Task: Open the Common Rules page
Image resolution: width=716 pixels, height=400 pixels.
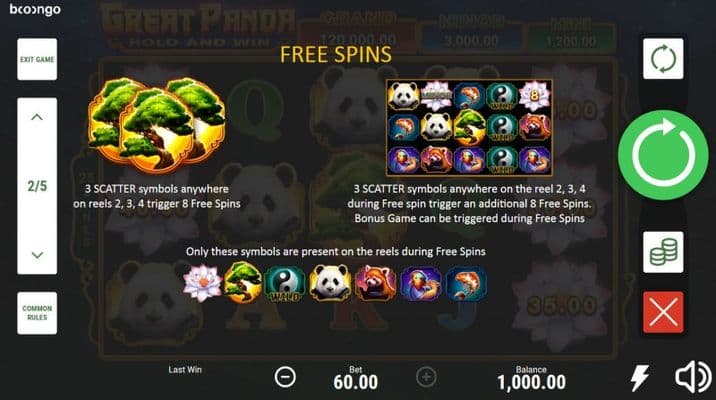Action: click(37, 313)
